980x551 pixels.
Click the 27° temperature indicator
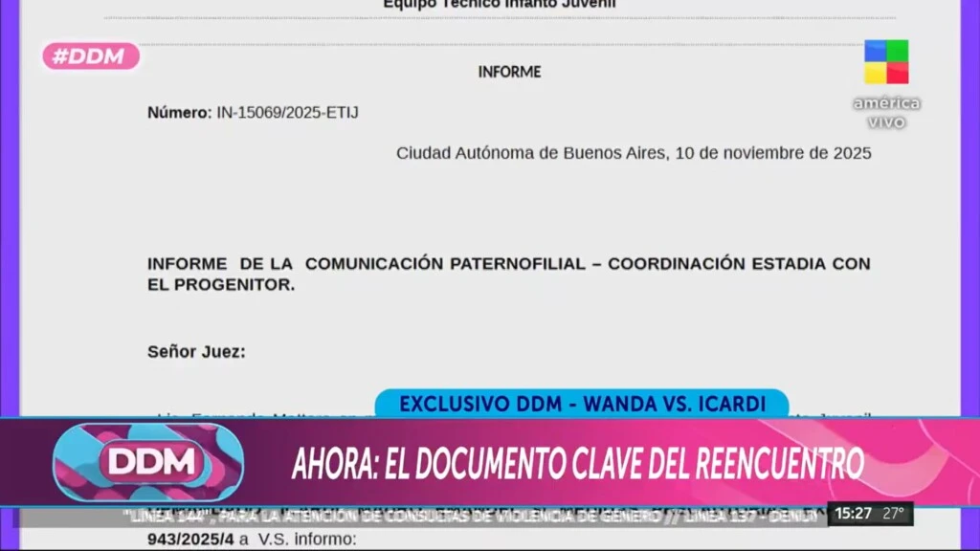893,514
